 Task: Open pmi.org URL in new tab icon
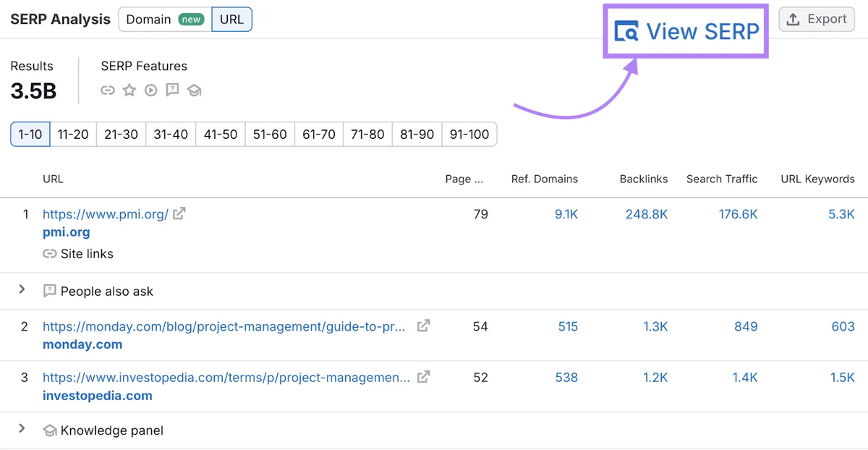pos(179,213)
